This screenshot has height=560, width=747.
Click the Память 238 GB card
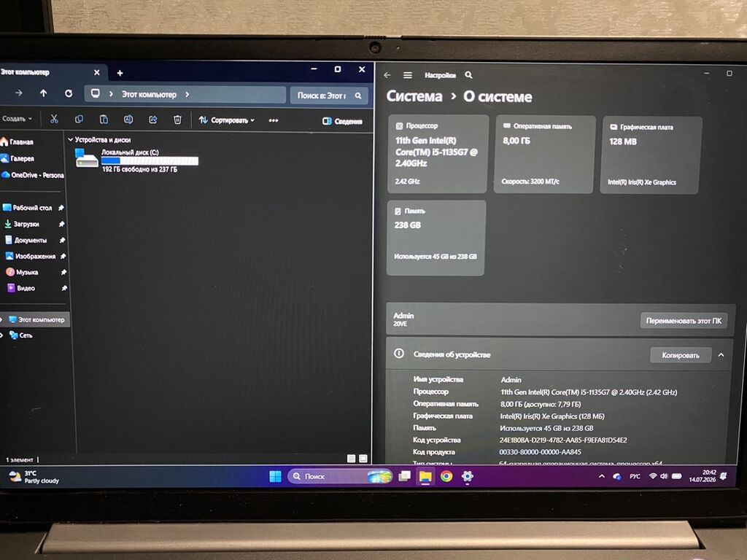point(436,238)
